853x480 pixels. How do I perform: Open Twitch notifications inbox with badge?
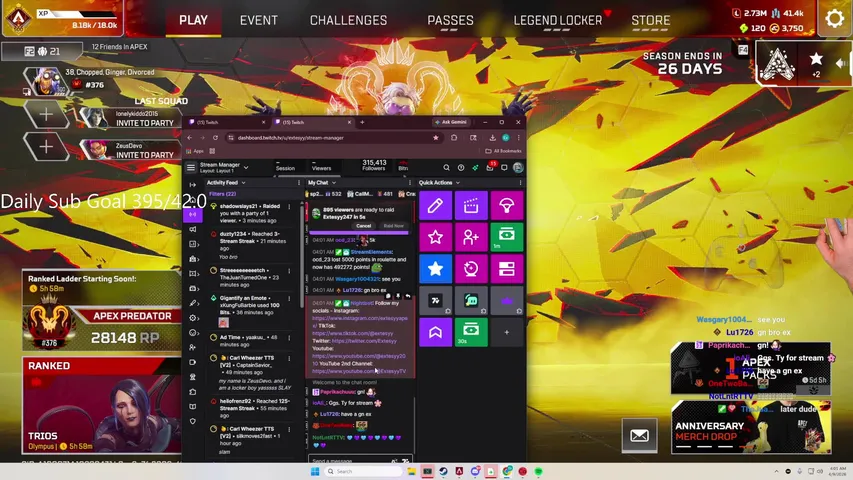(x=490, y=167)
